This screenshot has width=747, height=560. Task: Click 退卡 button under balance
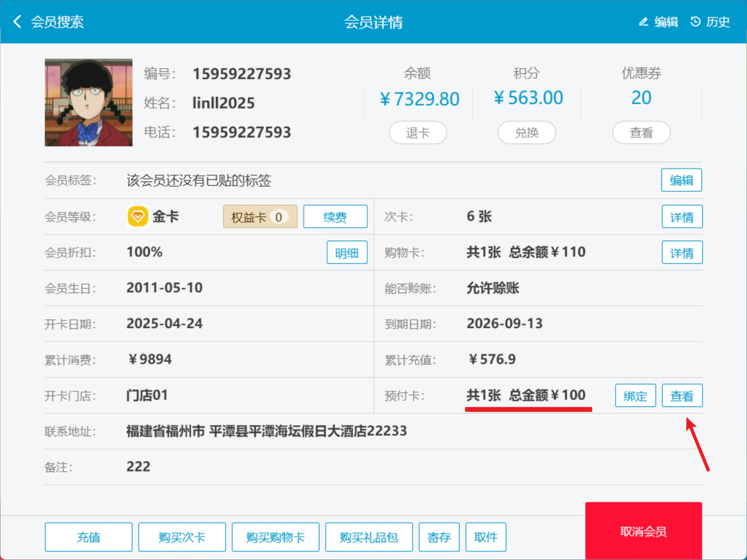pyautogui.click(x=418, y=133)
